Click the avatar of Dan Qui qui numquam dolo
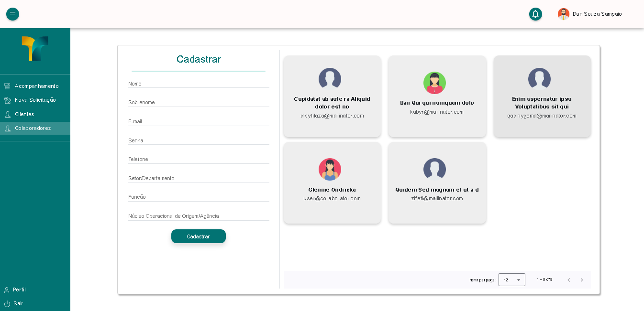 pyautogui.click(x=434, y=83)
